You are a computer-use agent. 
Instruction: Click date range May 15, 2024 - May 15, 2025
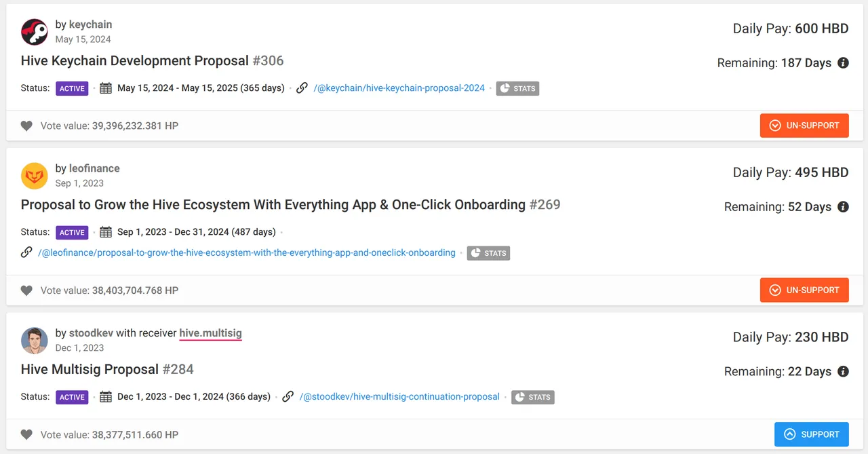201,88
